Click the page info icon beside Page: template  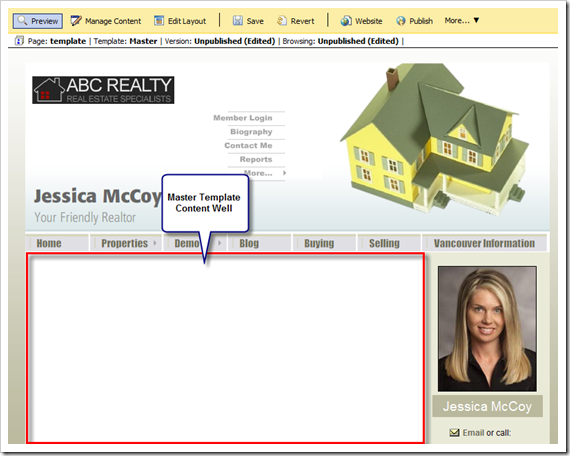click(19, 41)
